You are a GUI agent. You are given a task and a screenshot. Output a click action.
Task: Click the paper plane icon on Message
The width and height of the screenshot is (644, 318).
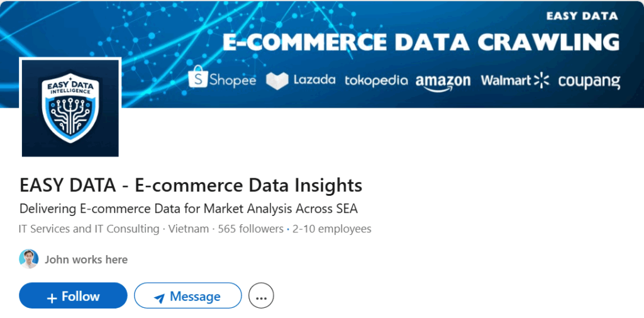(159, 298)
